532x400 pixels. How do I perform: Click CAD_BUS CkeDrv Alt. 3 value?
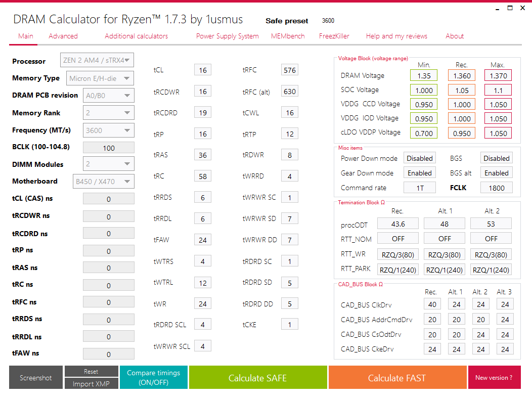505,349
